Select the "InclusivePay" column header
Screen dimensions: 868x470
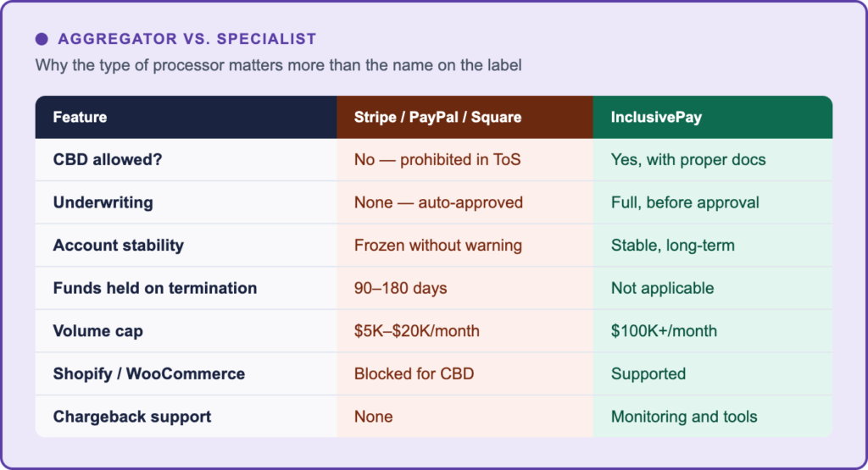[x=656, y=117]
